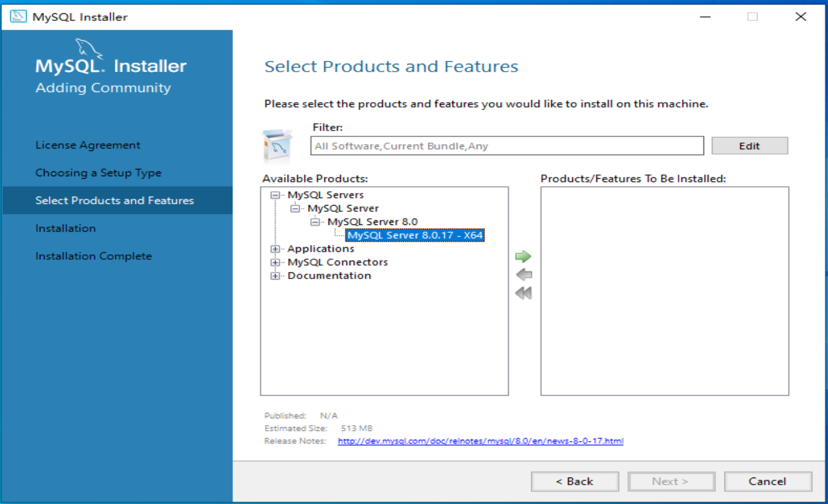
Task: Select MySQL Server 8.0.17 - X64 item
Action: [x=415, y=235]
